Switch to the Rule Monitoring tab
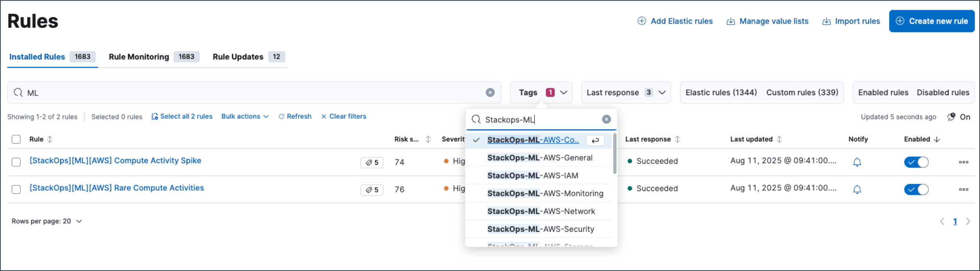Viewport: 980px width, 271px height. click(x=154, y=57)
